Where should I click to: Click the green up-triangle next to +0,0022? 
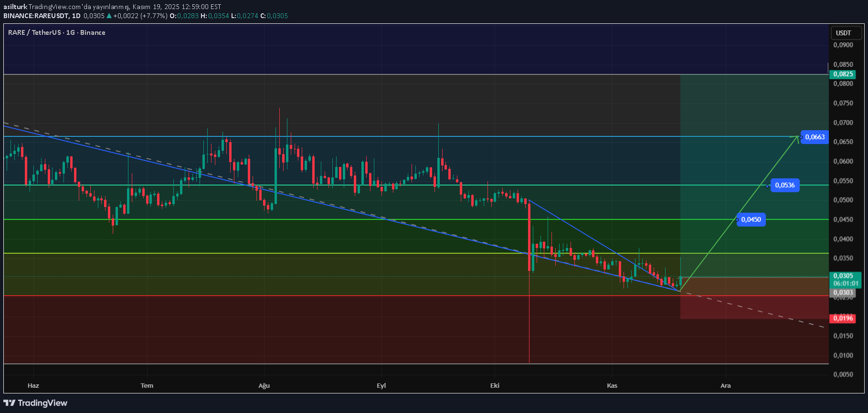point(109,16)
